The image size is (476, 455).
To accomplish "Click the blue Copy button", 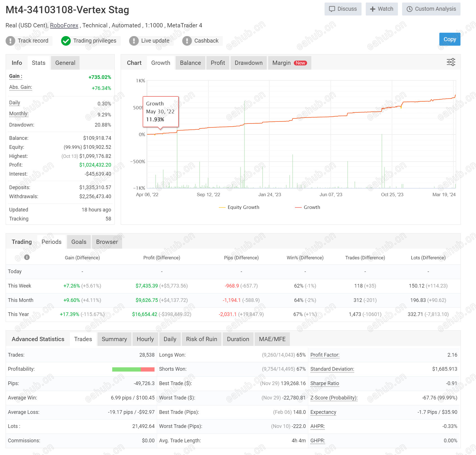I will tap(450, 39).
